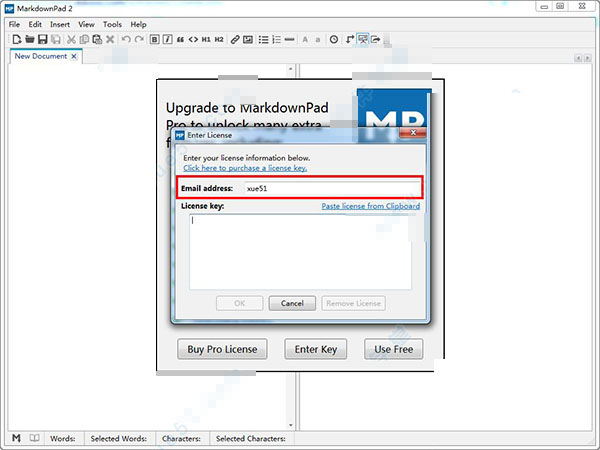Click the Use Free button
The width and height of the screenshot is (600, 450).
tap(393, 349)
